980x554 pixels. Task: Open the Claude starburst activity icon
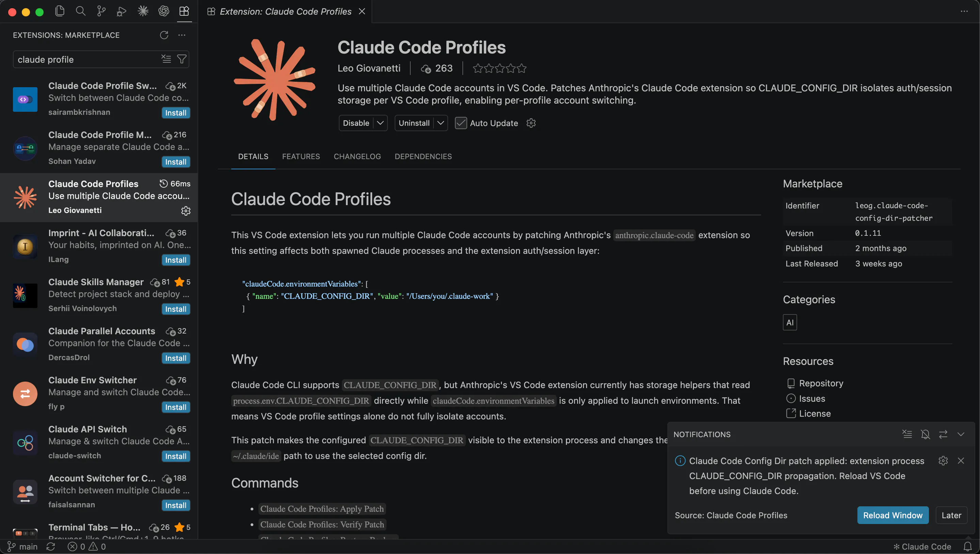(x=143, y=12)
